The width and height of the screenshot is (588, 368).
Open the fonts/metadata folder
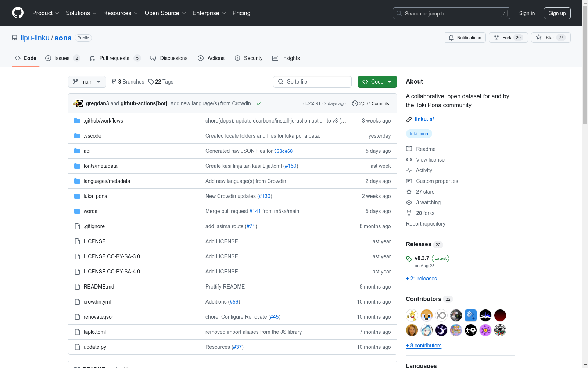pyautogui.click(x=100, y=166)
